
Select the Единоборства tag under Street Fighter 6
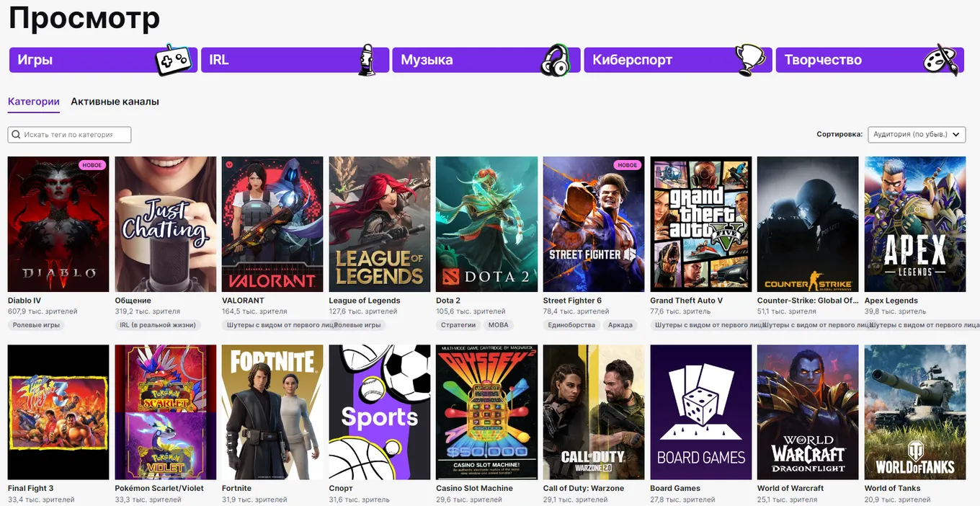point(571,325)
